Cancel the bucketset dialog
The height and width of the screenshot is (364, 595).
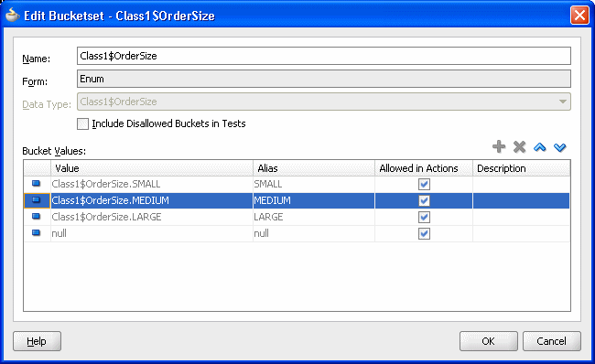coord(551,341)
